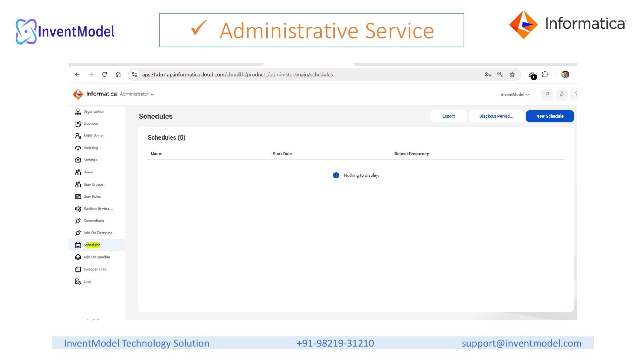Click the User Roles sidebar icon
The image size is (644, 362).
coord(78,196)
